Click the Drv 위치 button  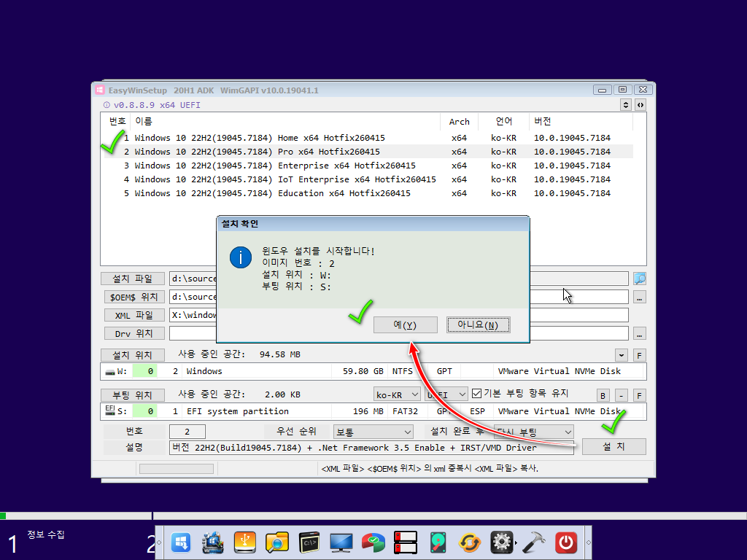tap(134, 333)
